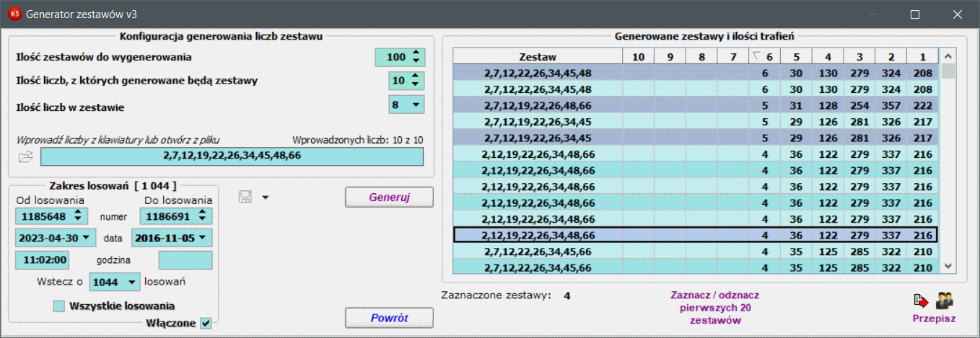Viewport: 980px width, 338px height.
Task: Adjust stepper of Do losowania 1186691
Action: [x=204, y=215]
